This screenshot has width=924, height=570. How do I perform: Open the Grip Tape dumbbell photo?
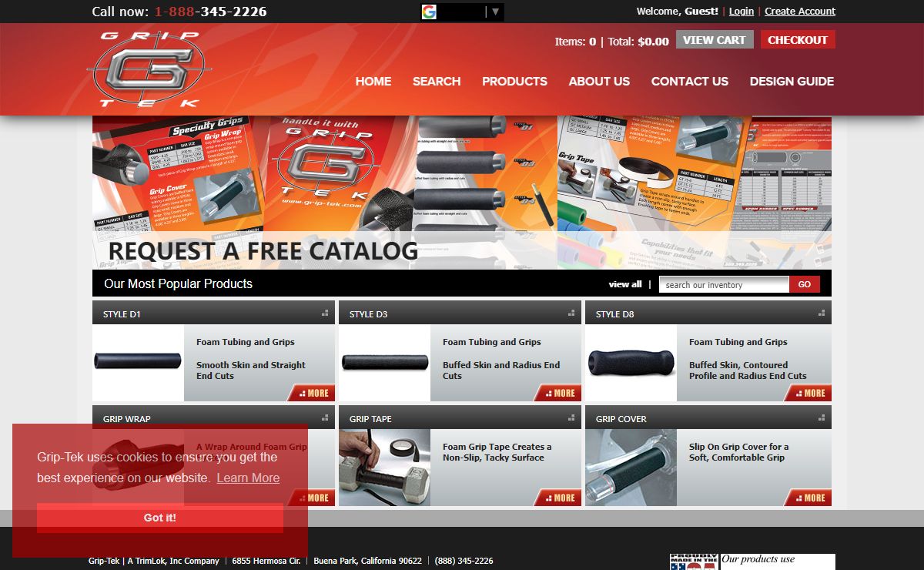coord(384,468)
